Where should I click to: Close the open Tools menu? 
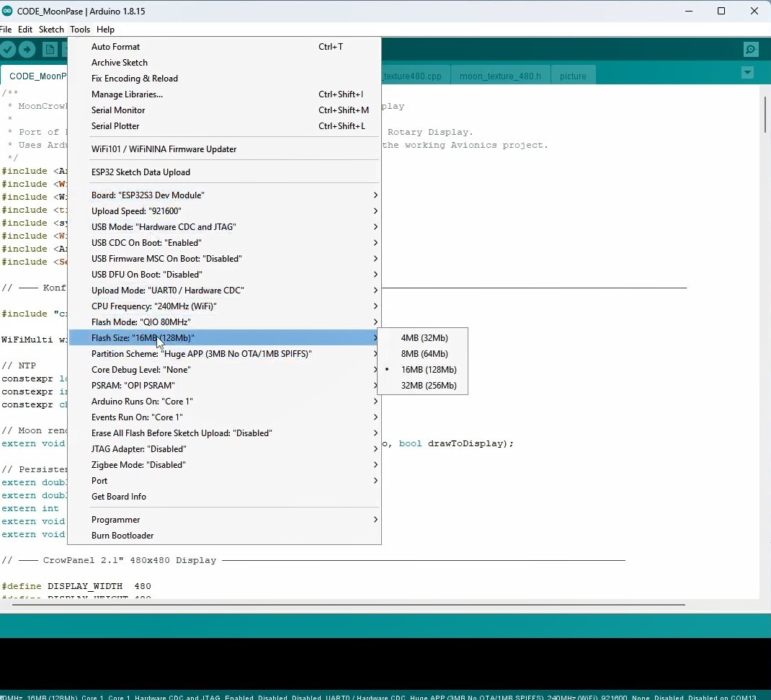click(80, 30)
